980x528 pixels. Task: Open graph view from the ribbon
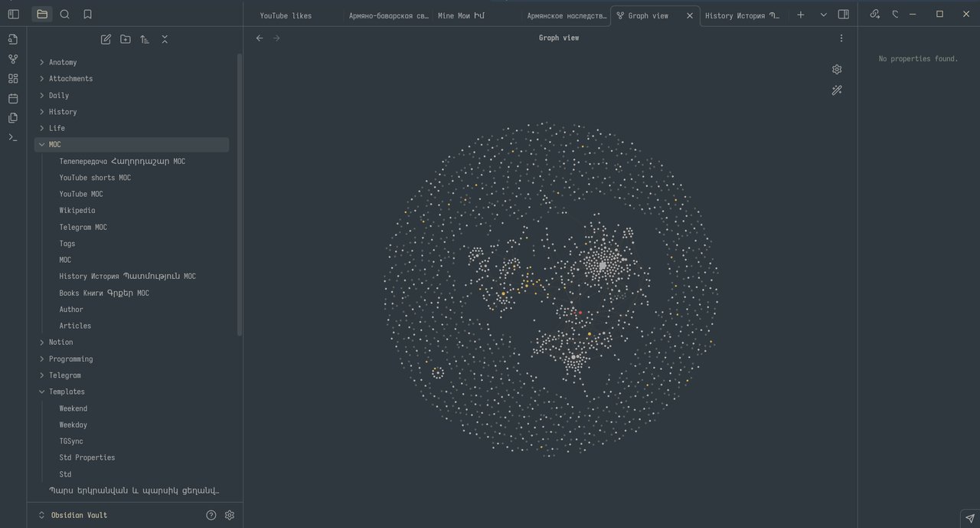point(13,59)
